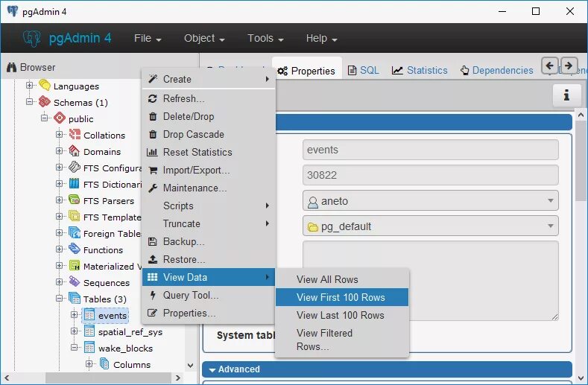Click the OID field showing 30822

tap(431, 175)
